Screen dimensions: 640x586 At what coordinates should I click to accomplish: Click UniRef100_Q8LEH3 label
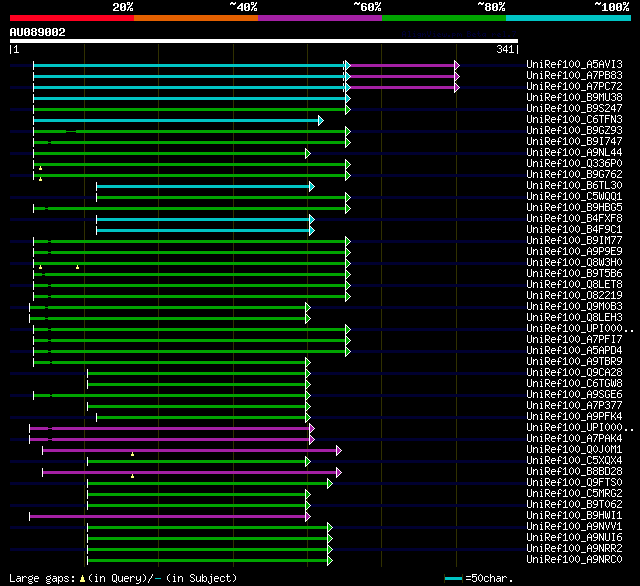pyautogui.click(x=574, y=318)
